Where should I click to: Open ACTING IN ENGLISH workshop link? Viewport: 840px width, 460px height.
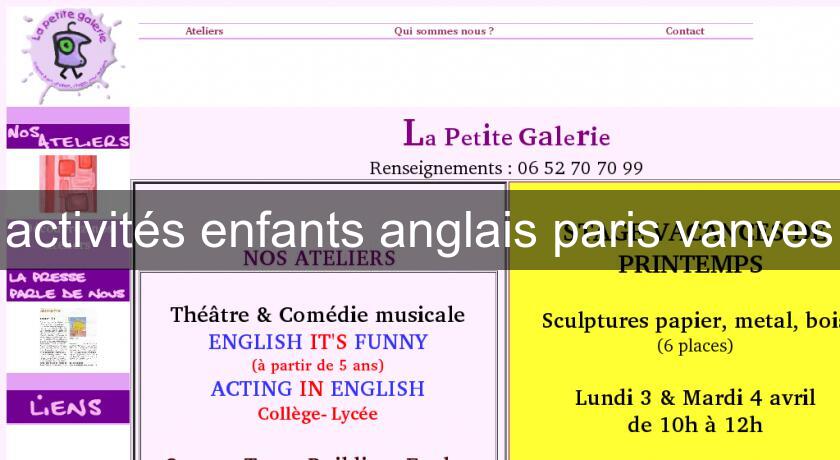point(318,389)
